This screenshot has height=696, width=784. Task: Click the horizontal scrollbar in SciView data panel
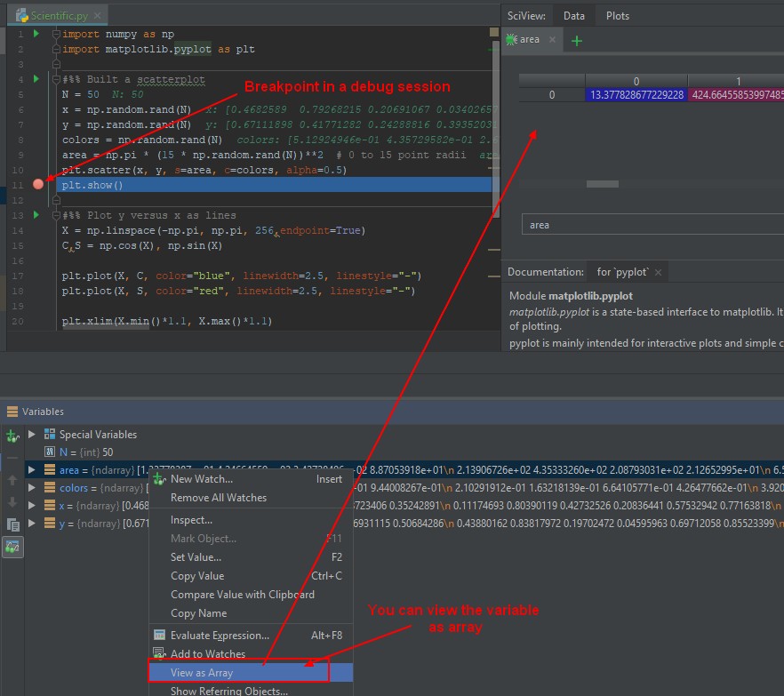coord(602,184)
